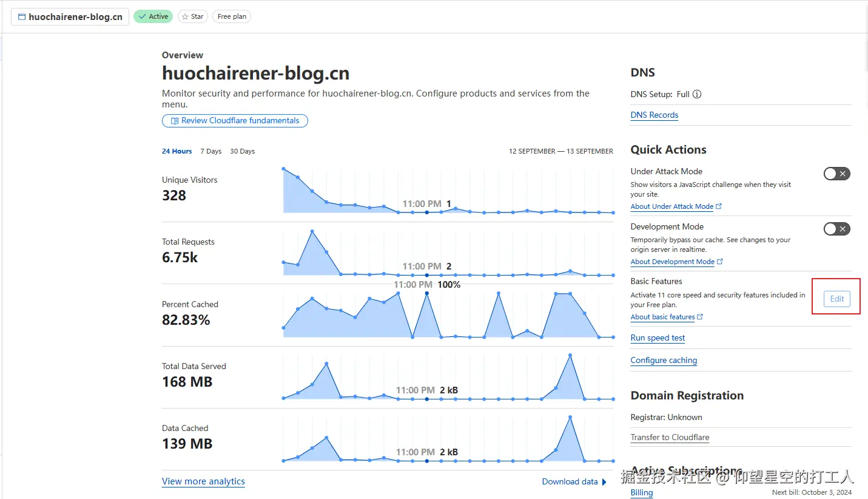The width and height of the screenshot is (868, 499).
Task: Click the Percent Cached chart
Action: pyautogui.click(x=448, y=315)
